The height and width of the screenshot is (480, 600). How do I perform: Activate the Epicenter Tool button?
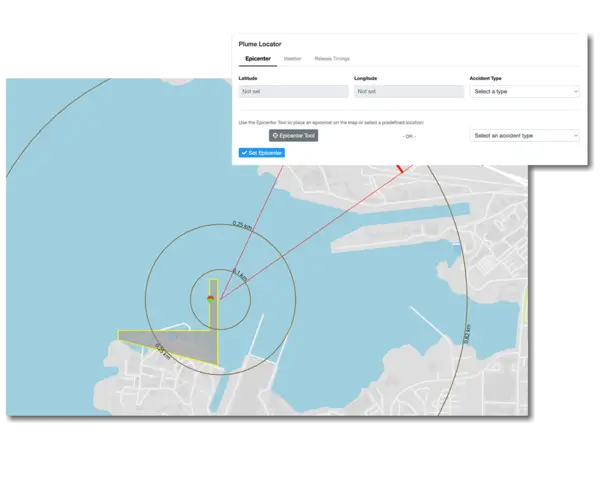(x=293, y=136)
